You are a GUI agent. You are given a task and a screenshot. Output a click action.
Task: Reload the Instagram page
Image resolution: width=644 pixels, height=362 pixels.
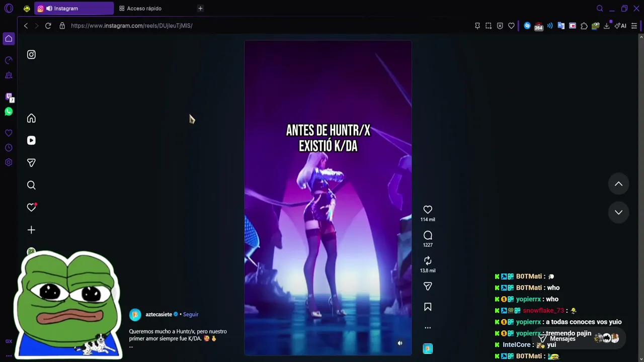[48, 26]
